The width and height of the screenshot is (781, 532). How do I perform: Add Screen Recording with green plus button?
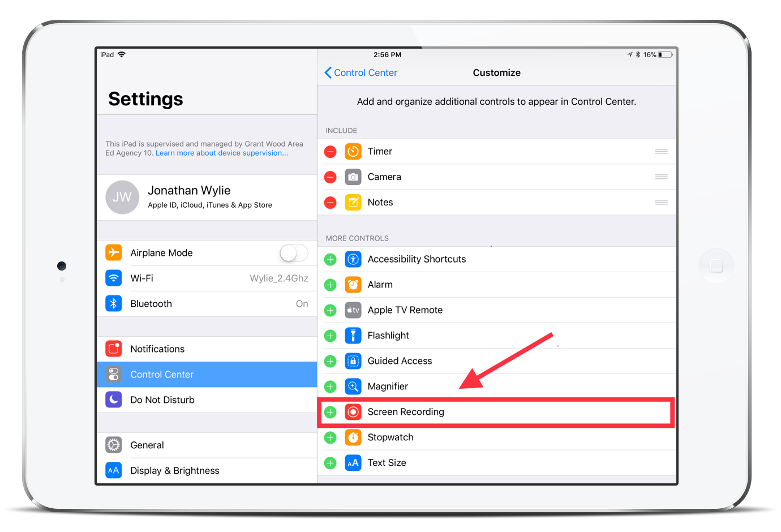(331, 412)
